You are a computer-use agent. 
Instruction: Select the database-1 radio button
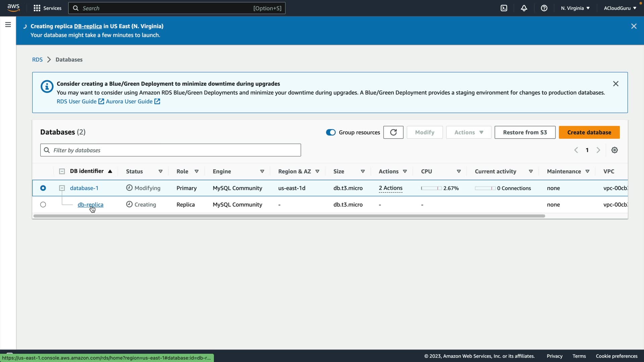click(x=43, y=188)
